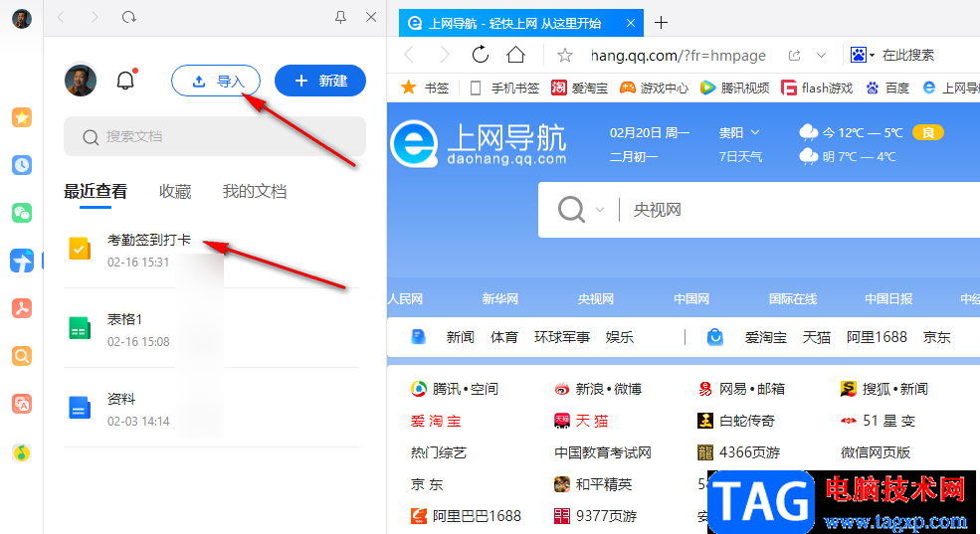The width and height of the screenshot is (980, 534).
Task: Switch to the 我的文档 tab
Action: (x=255, y=191)
